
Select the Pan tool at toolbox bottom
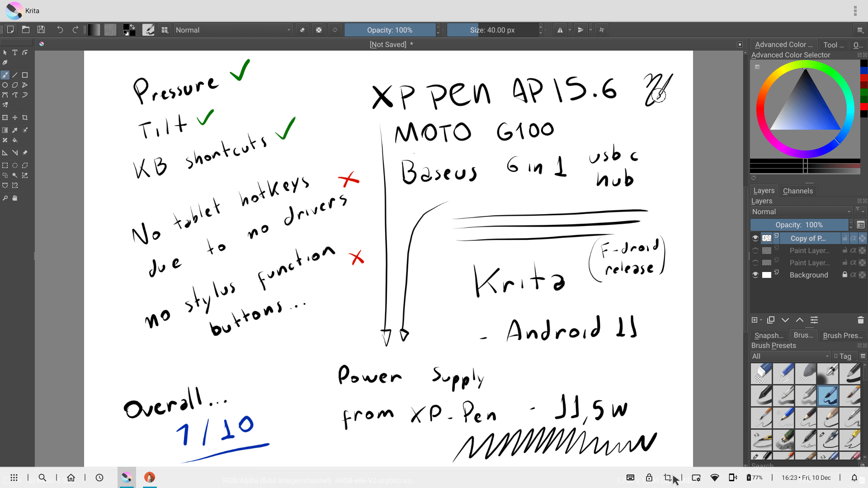15,198
